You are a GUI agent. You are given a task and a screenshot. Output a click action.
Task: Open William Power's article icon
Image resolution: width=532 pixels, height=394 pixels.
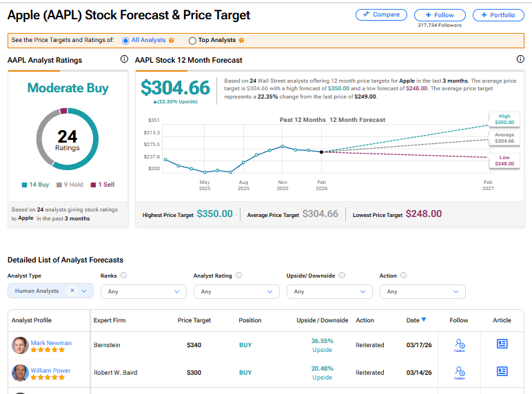tap(502, 372)
